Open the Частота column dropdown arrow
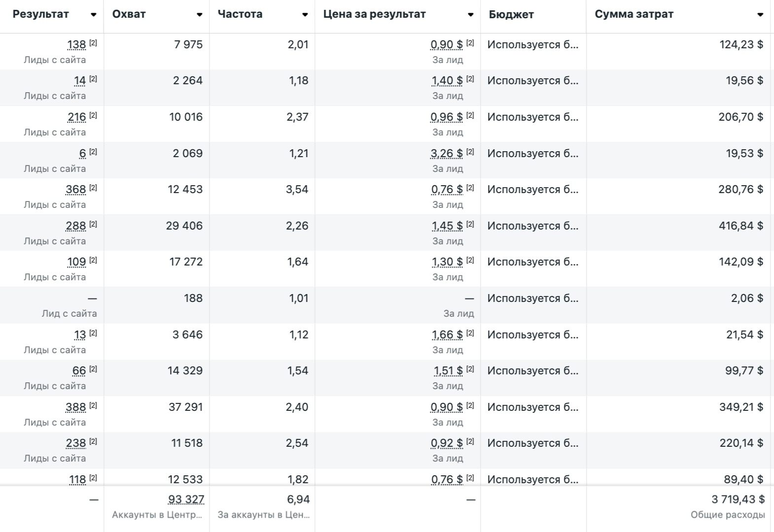Image resolution: width=774 pixels, height=532 pixels. point(305,15)
